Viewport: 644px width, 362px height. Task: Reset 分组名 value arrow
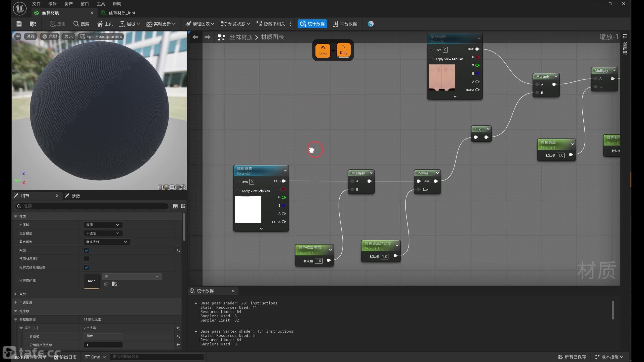point(178,336)
